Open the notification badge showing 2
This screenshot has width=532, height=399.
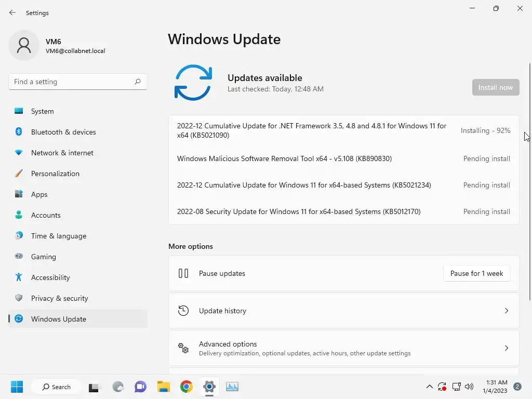coord(517,387)
